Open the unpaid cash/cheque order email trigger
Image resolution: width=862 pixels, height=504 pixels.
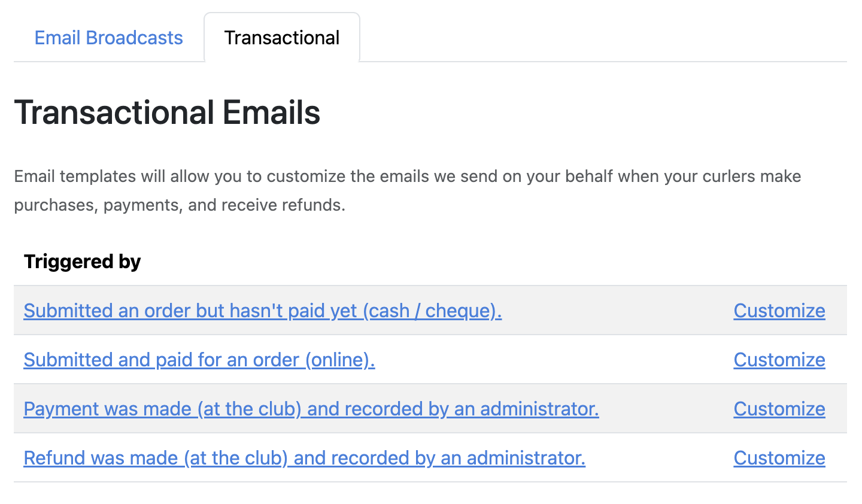(262, 311)
